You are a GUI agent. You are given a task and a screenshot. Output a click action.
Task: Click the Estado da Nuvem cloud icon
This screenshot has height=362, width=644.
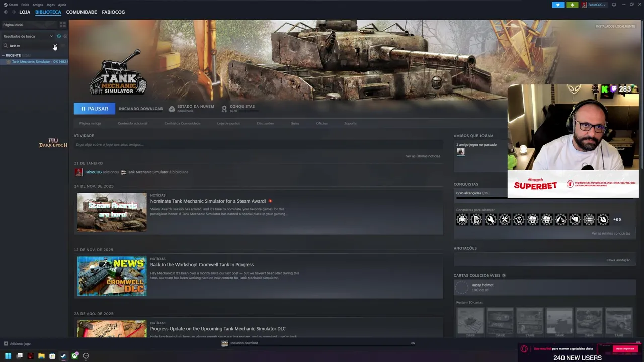172,109
